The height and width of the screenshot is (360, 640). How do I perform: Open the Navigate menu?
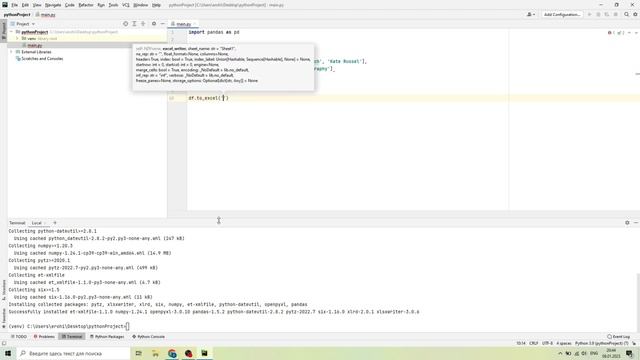click(x=53, y=5)
